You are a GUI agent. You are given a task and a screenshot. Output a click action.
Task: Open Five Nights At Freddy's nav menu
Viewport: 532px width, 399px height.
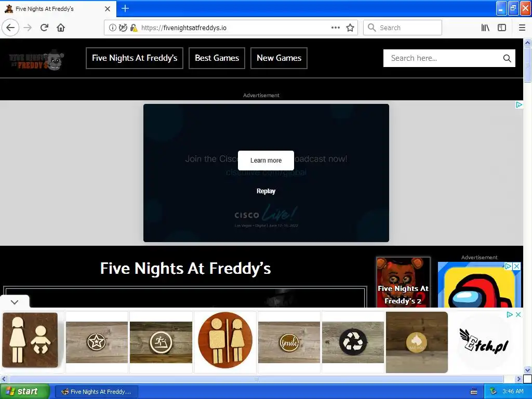(135, 58)
